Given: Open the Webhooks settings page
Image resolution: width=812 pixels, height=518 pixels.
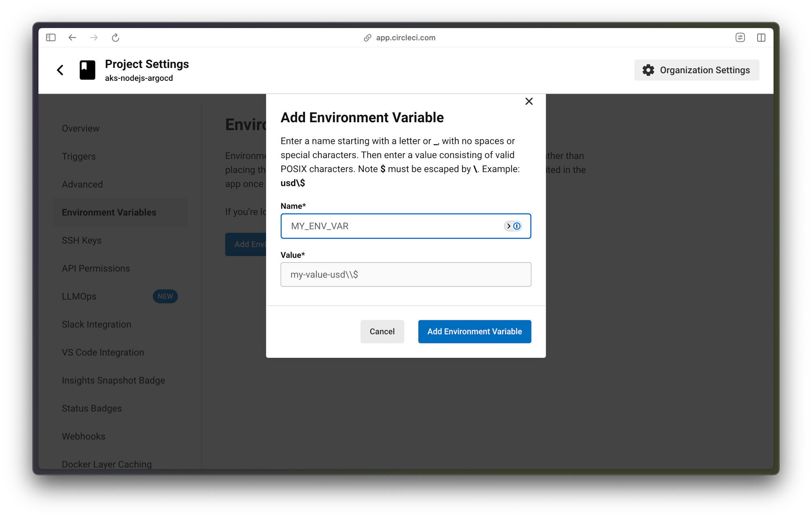Looking at the screenshot, I should (x=84, y=436).
